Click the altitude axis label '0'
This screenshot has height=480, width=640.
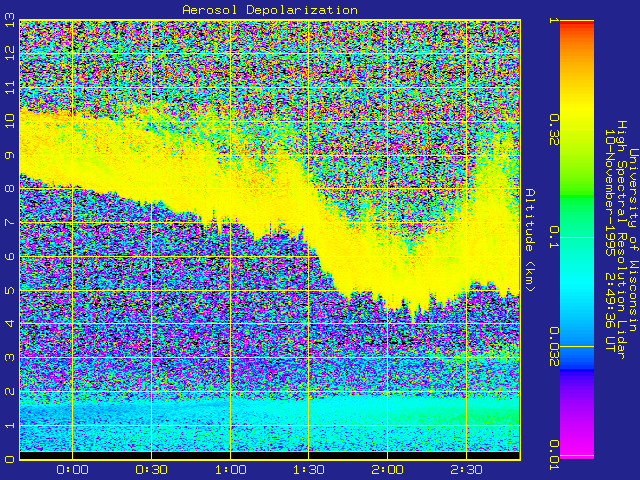pyautogui.click(x=9, y=459)
